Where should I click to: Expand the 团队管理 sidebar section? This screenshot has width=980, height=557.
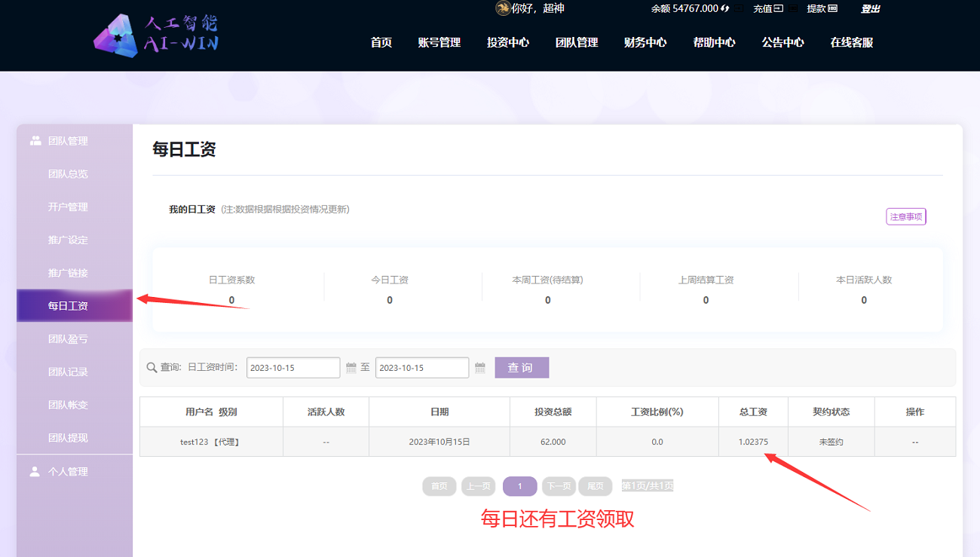pyautogui.click(x=68, y=141)
